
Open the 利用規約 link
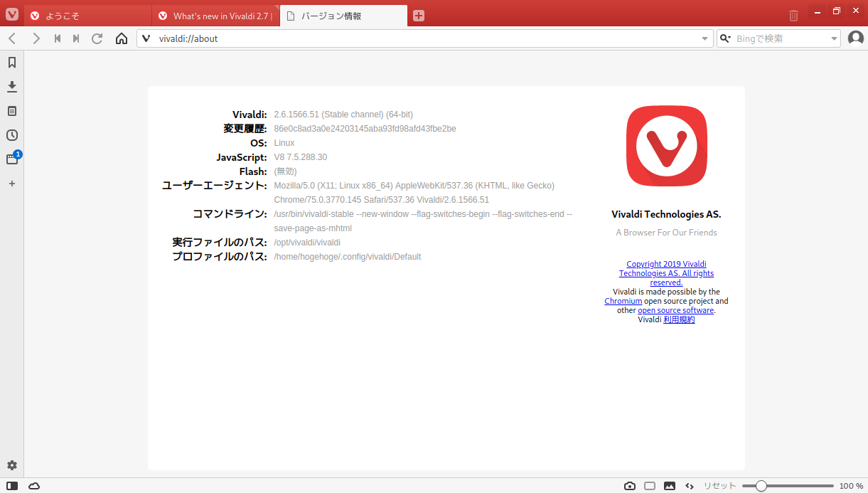[679, 319]
